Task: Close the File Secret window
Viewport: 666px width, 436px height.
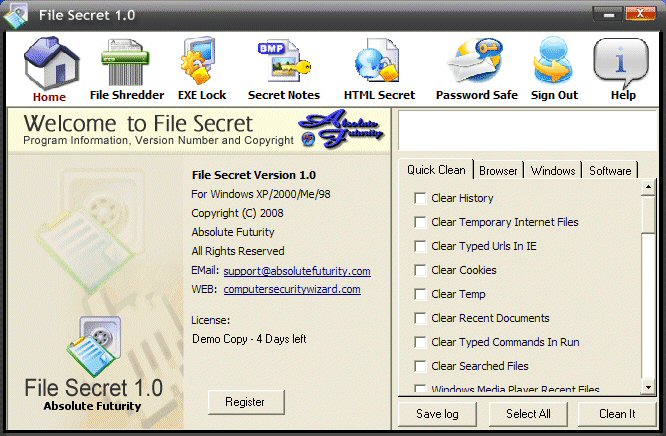Action: click(x=641, y=14)
